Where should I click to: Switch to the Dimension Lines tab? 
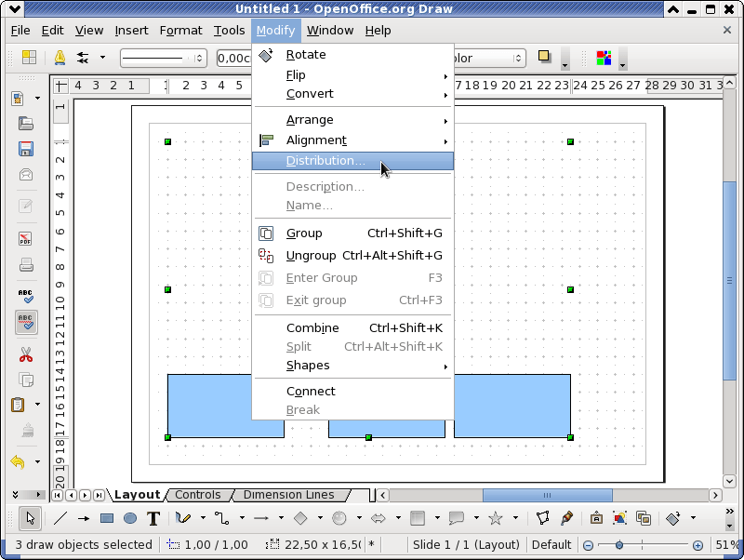[288, 495]
